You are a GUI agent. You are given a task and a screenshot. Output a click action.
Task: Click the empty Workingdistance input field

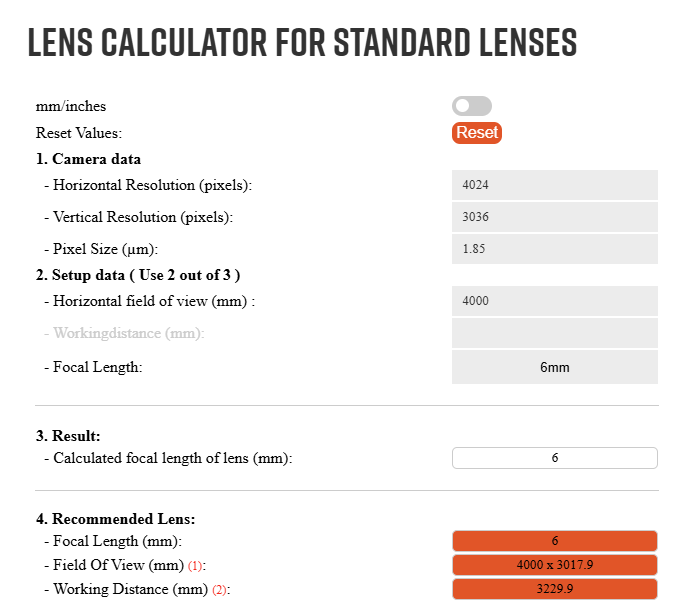click(x=555, y=333)
